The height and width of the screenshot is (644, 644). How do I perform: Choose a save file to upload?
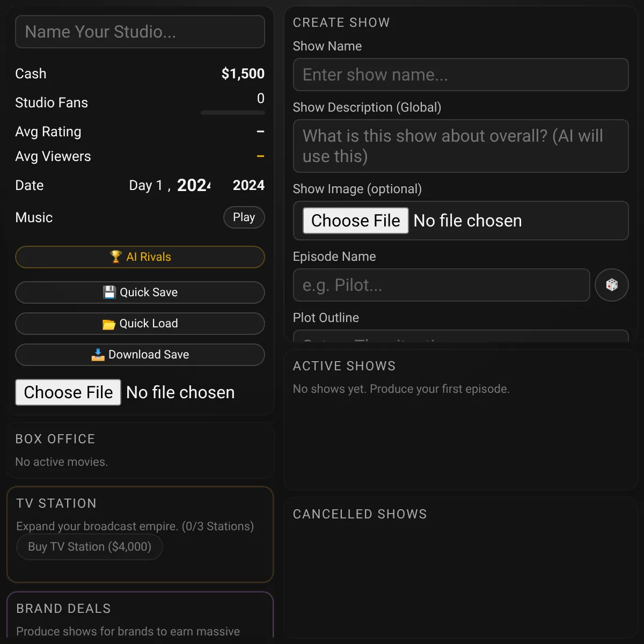pyautogui.click(x=68, y=392)
